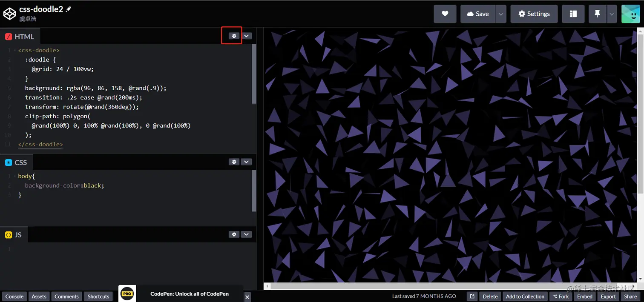Delete this pen
Screen dimensions: 644x302
(x=490, y=296)
